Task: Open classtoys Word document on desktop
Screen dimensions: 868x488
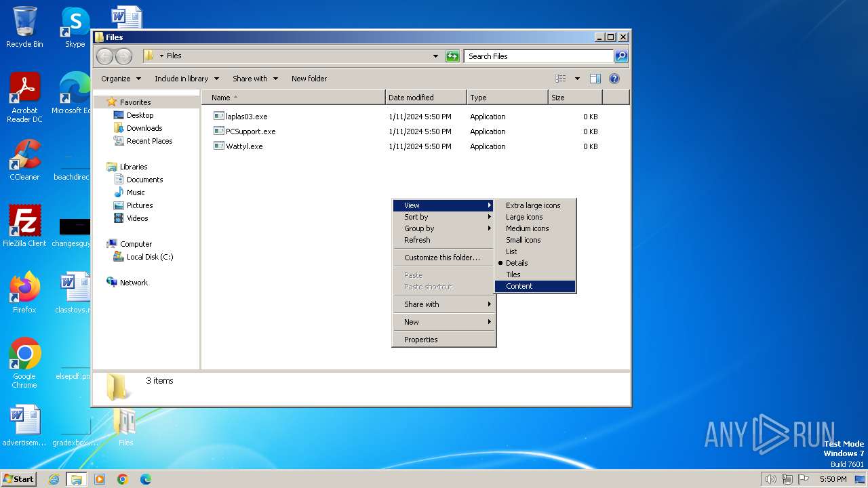Action: pos(73,291)
